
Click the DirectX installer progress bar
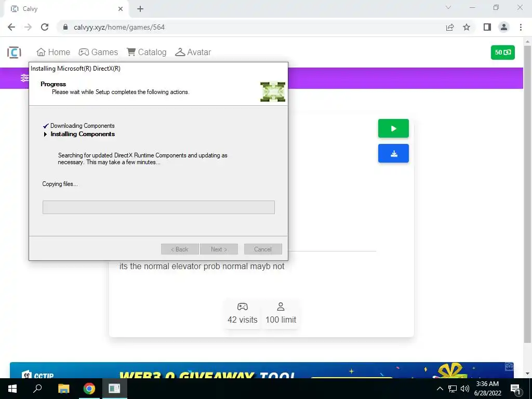pyautogui.click(x=158, y=207)
